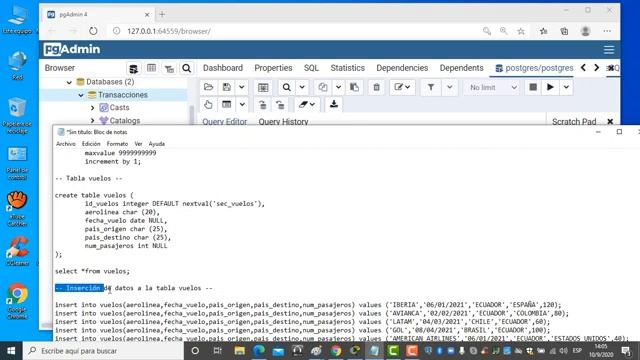This screenshot has height=360, width=640.
Task: Select the Transacciones database in the tree
Action: (122, 95)
